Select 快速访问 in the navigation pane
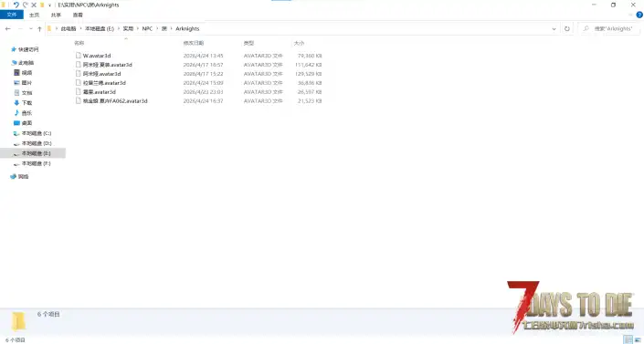The image size is (644, 344). [28, 49]
